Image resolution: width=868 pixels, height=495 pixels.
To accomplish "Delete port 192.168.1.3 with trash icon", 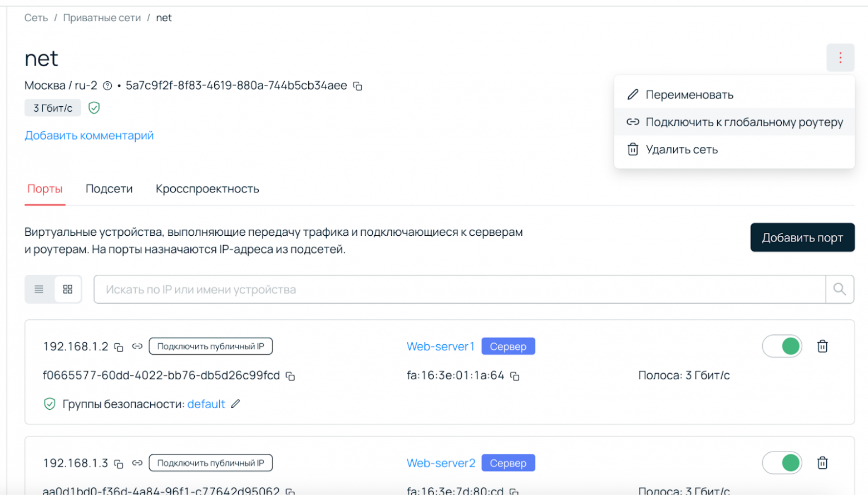I will 823,462.
